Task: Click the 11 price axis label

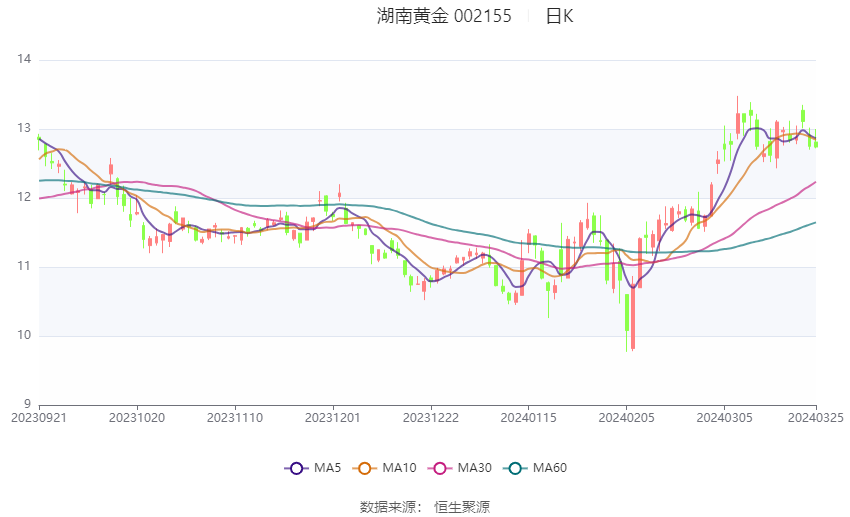Action: coord(25,267)
